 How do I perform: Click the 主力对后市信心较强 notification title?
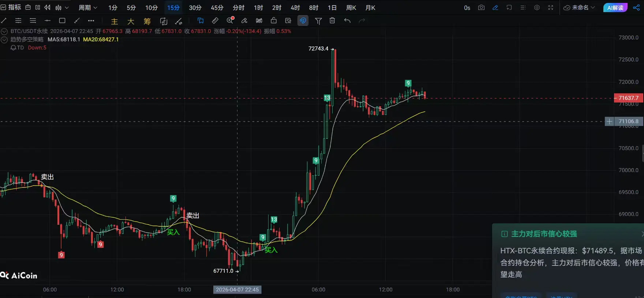(544, 234)
